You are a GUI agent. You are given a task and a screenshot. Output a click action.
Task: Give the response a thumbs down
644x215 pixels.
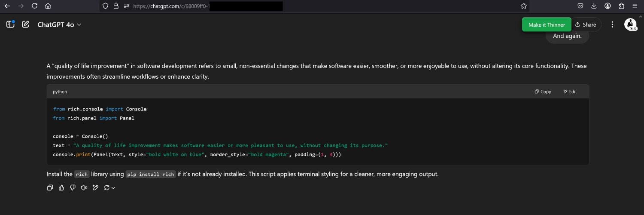[73, 187]
